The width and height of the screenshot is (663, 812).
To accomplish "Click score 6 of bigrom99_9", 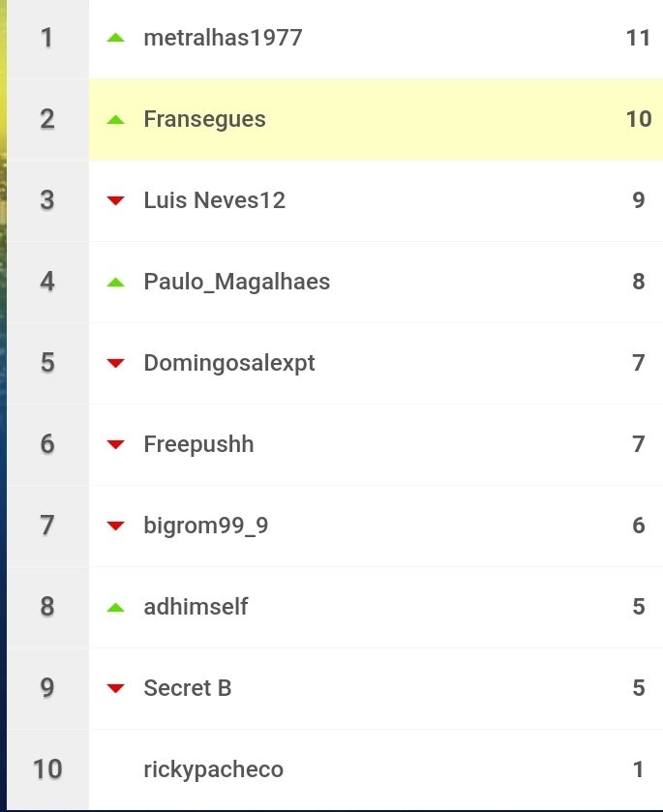I will [639, 526].
